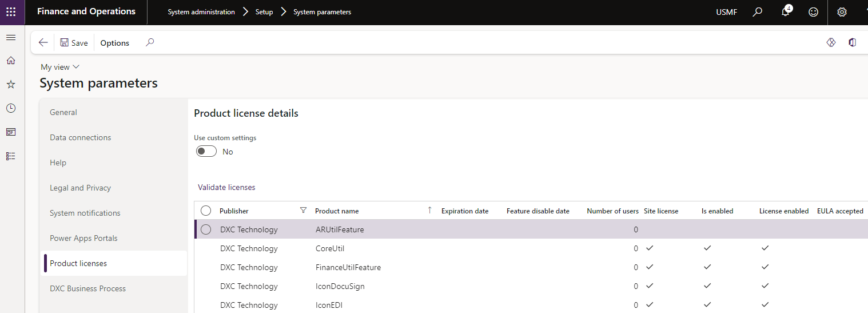Open Recent clock icon in sidebar
The width and height of the screenshot is (868, 313).
[x=11, y=108]
